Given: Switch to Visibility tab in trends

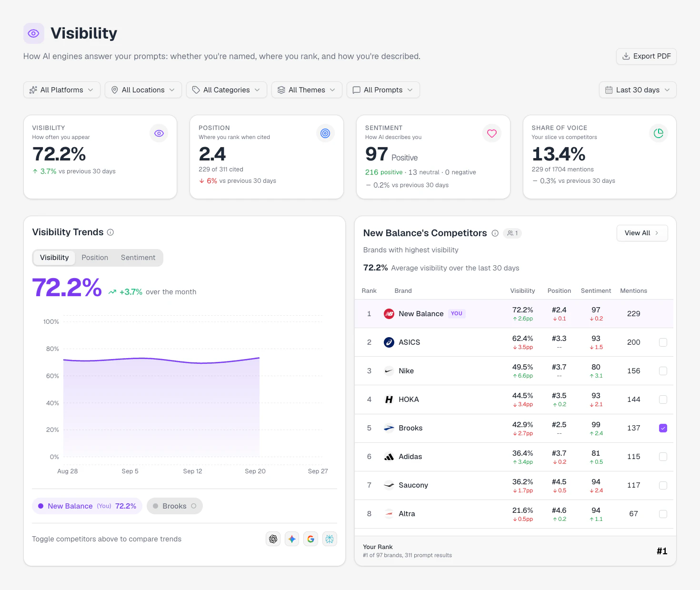Looking at the screenshot, I should coord(54,258).
